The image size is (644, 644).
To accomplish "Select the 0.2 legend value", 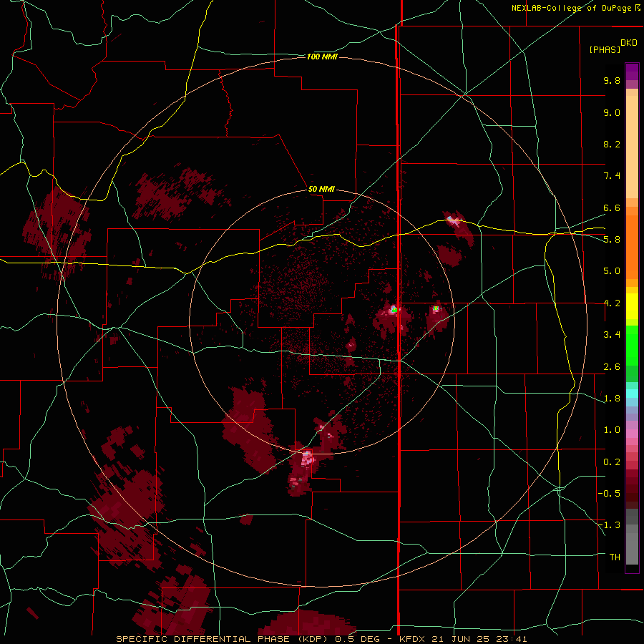I will [x=612, y=462].
